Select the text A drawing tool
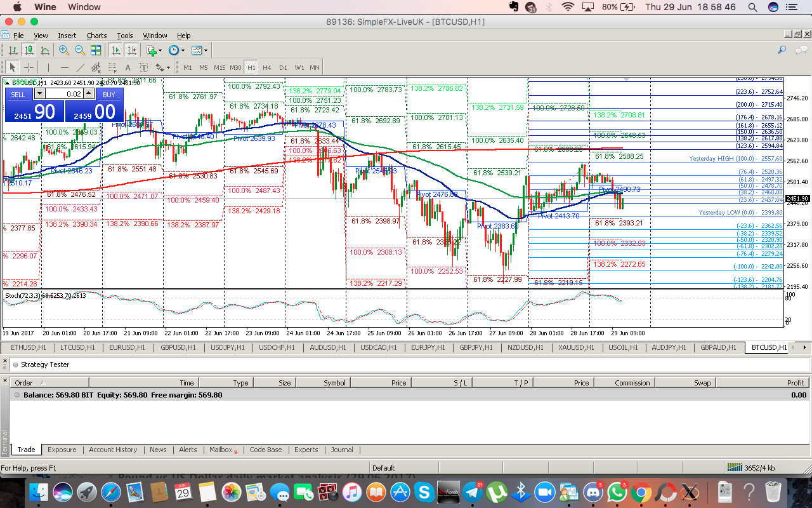This screenshot has width=812, height=508. [128, 67]
